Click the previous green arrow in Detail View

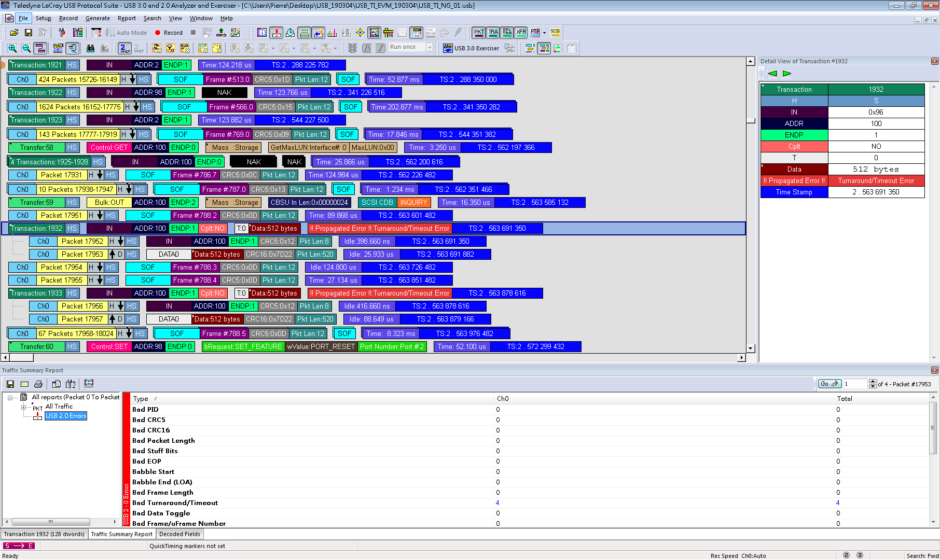pyautogui.click(x=772, y=74)
